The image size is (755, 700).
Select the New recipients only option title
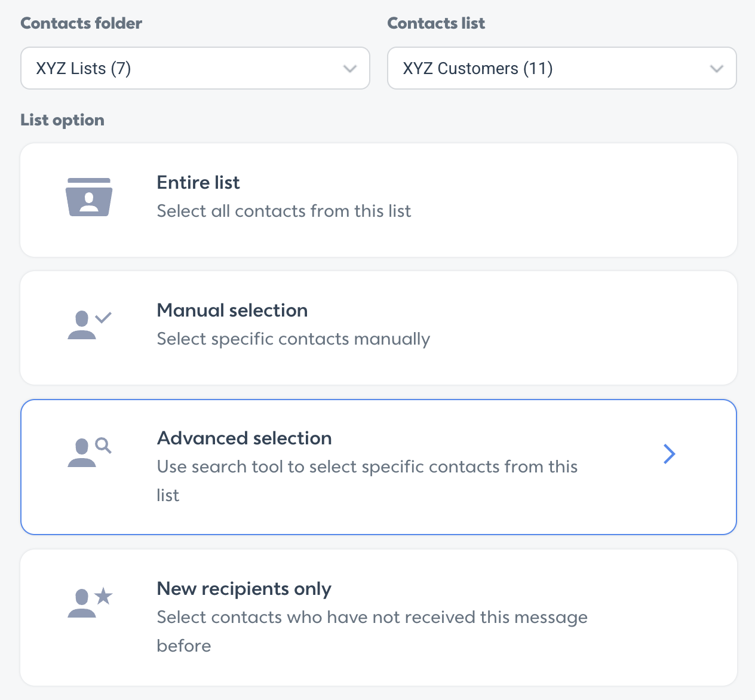[244, 589]
